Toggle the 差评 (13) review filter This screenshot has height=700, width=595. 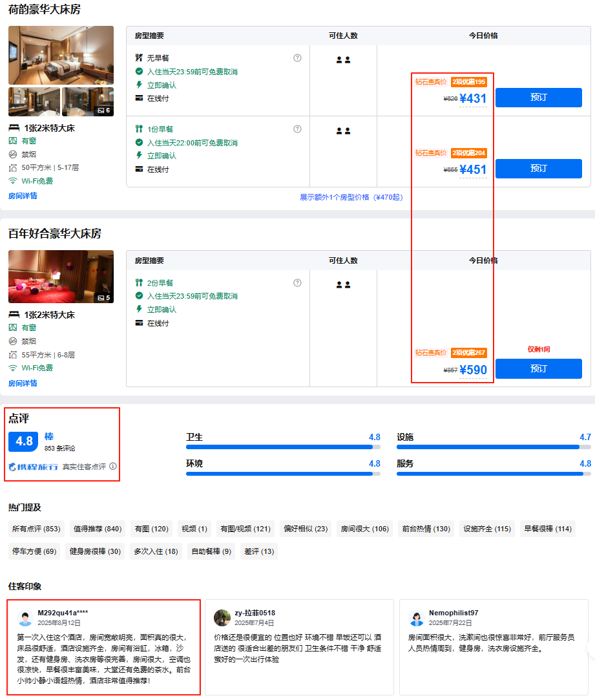(x=258, y=551)
